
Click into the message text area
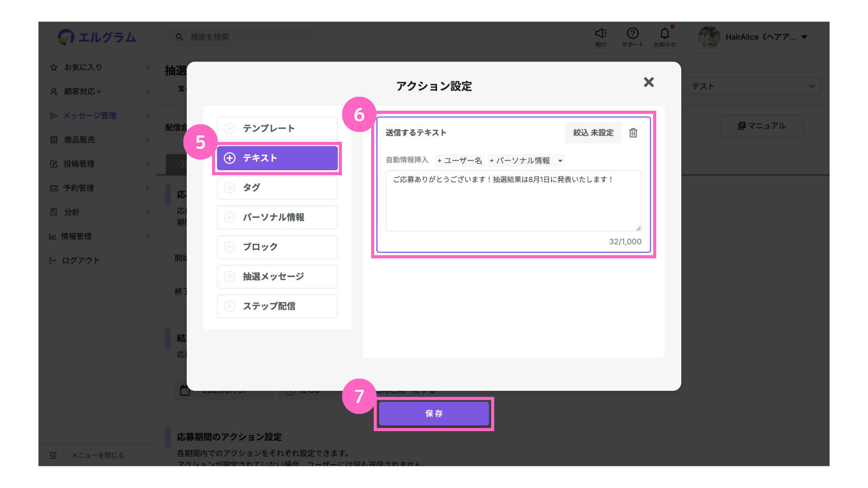513,201
